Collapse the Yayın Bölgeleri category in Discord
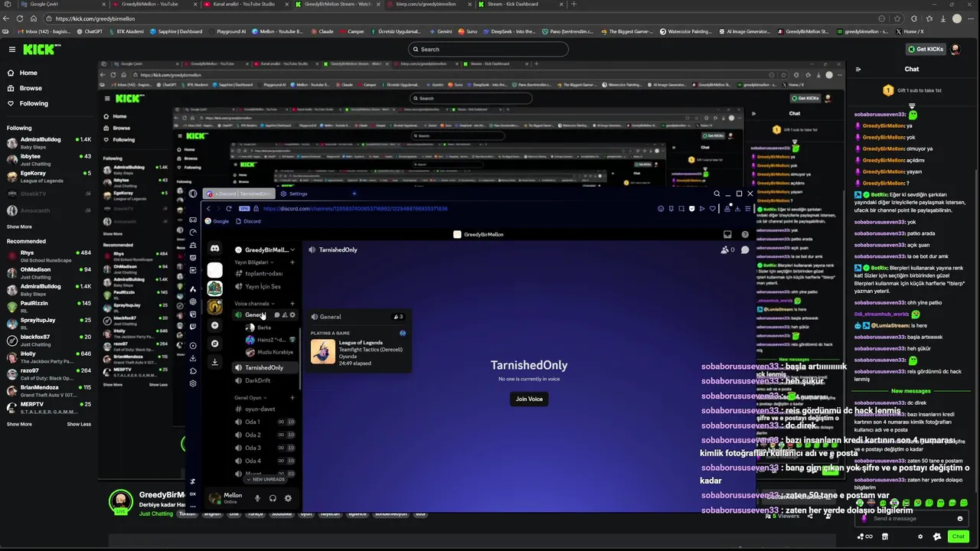 pyautogui.click(x=253, y=262)
